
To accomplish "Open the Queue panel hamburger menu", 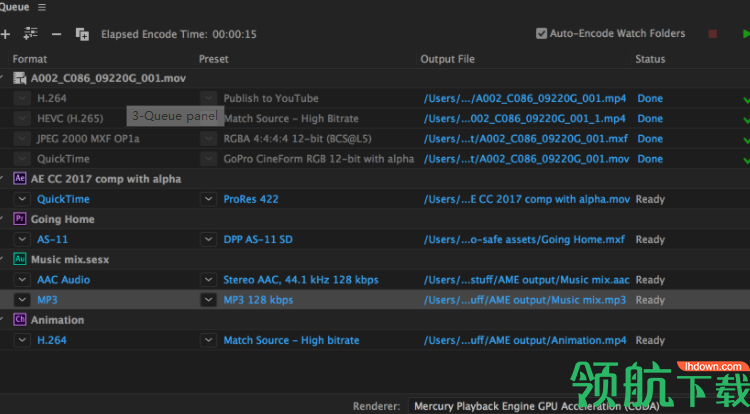I will [x=42, y=7].
